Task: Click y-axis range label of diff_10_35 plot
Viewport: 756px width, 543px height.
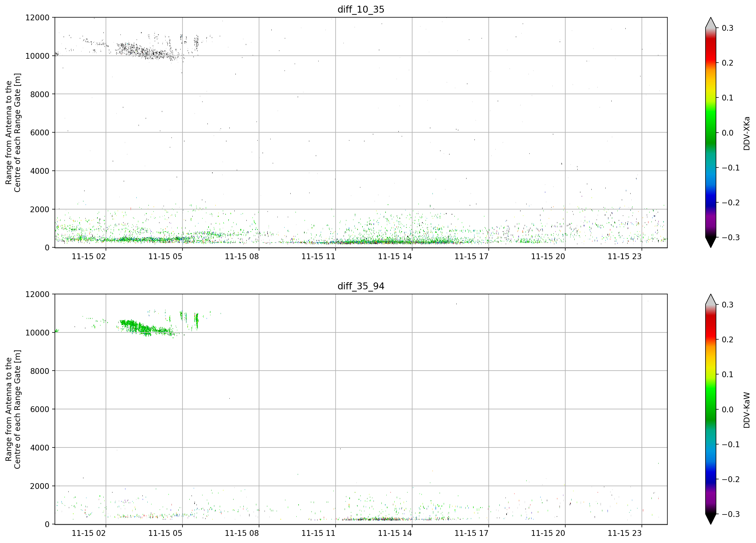Action: pos(13,132)
